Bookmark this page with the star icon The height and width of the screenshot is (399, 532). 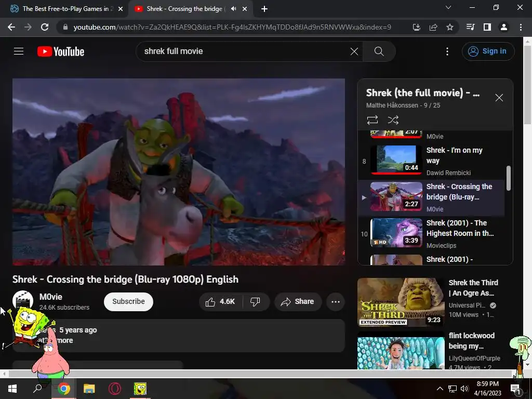[x=450, y=27]
